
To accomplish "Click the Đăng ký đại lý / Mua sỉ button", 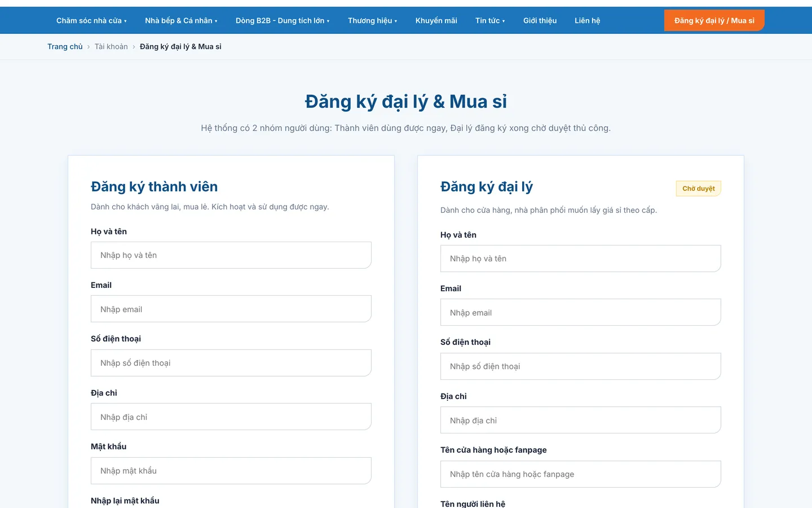I will pyautogui.click(x=714, y=20).
